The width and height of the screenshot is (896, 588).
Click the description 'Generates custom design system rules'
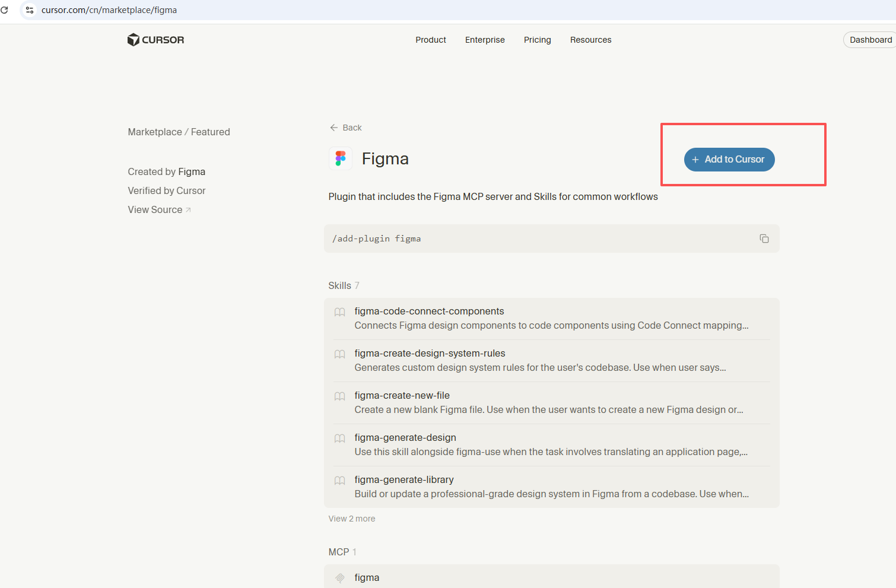pyautogui.click(x=540, y=367)
